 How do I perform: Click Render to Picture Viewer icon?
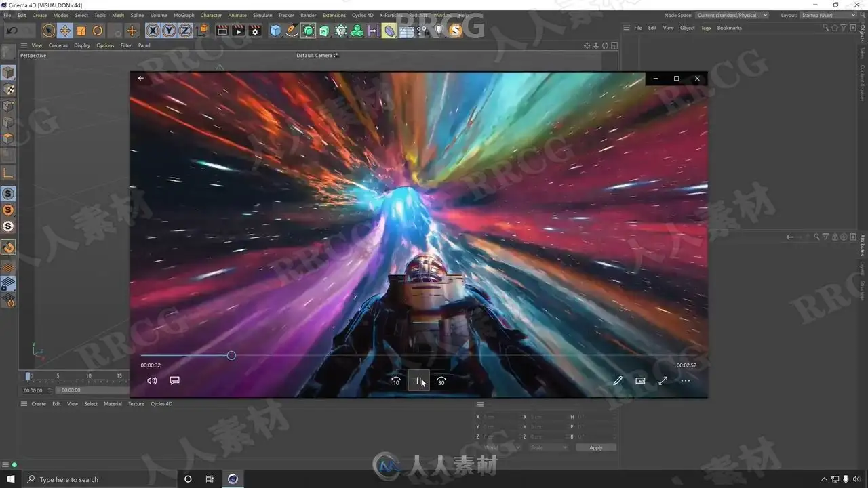coord(238,30)
